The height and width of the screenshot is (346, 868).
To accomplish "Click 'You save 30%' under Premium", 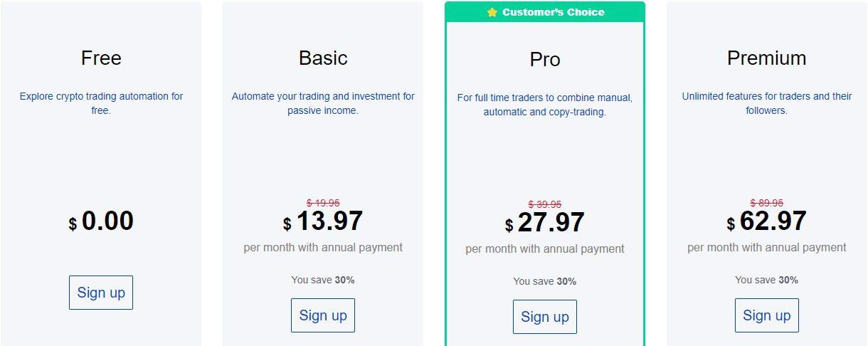I will (767, 280).
